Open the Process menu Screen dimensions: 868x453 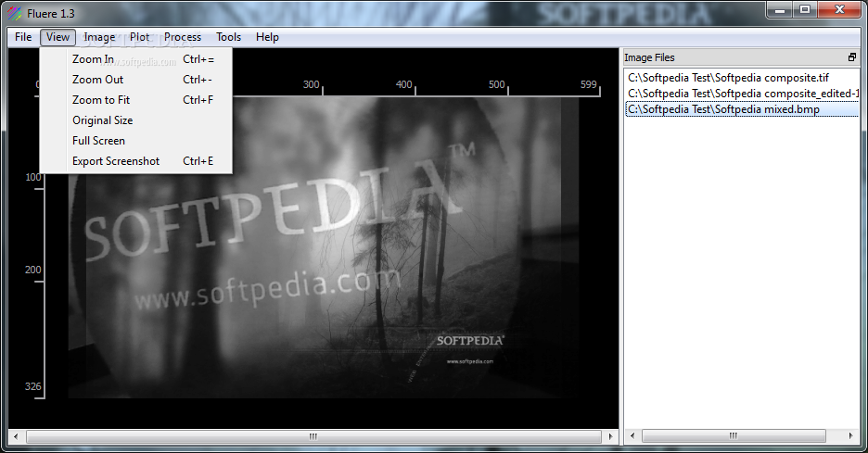(183, 37)
